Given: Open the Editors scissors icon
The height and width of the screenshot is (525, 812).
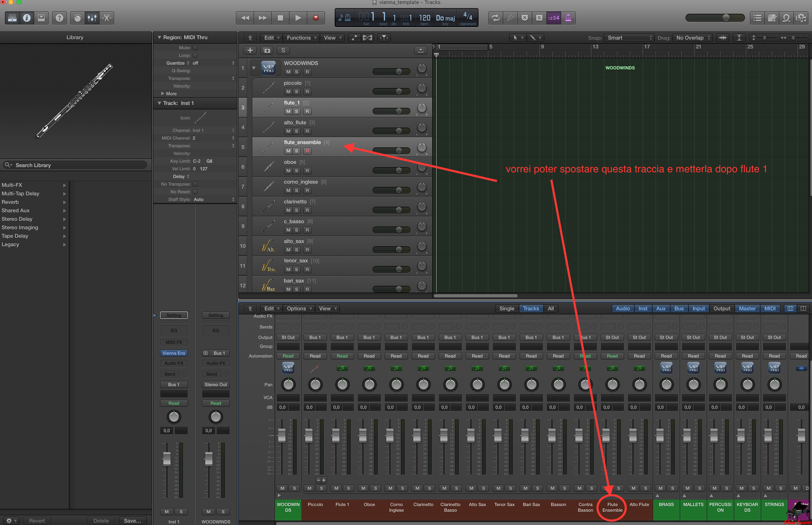Looking at the screenshot, I should [x=106, y=18].
